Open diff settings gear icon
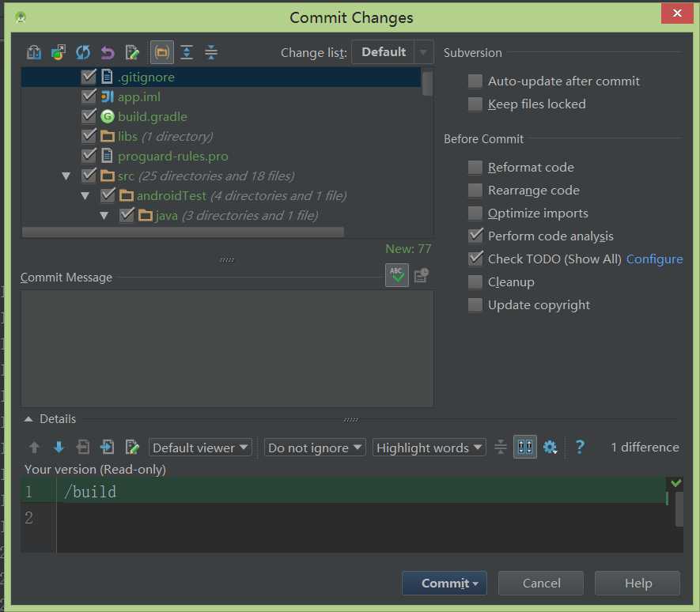 coord(550,447)
